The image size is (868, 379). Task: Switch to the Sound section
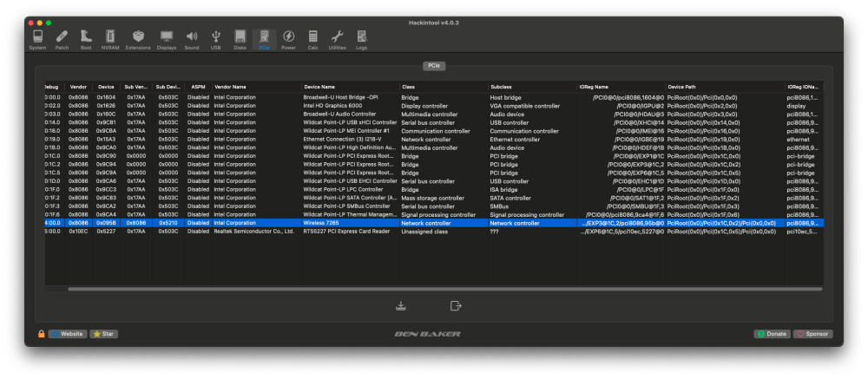point(192,40)
